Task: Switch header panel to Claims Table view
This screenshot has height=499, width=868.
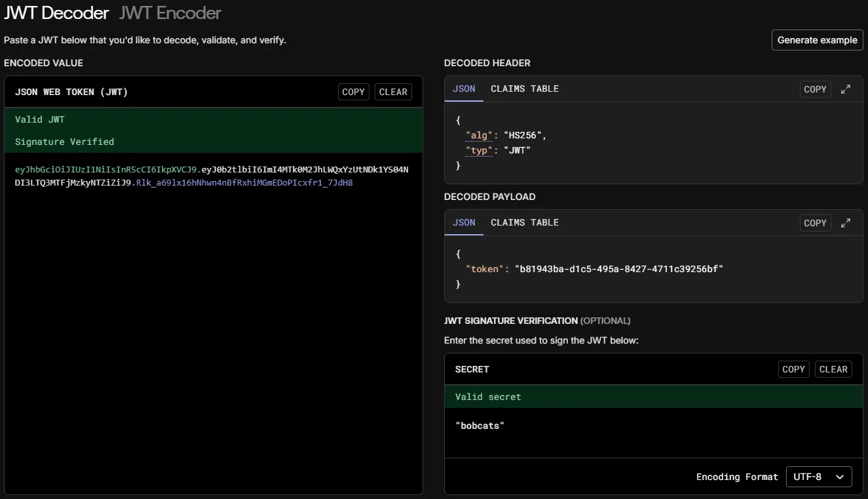Action: (x=524, y=89)
